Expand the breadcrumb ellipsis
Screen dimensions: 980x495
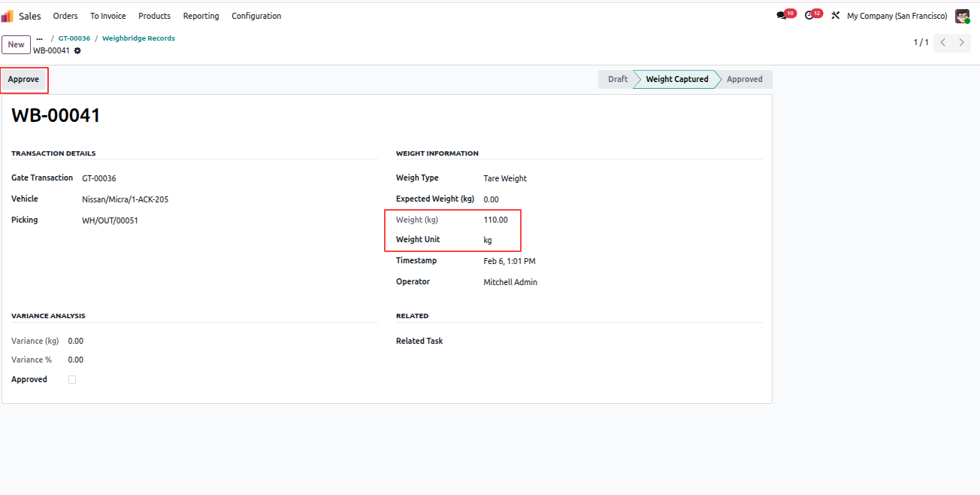(x=39, y=38)
